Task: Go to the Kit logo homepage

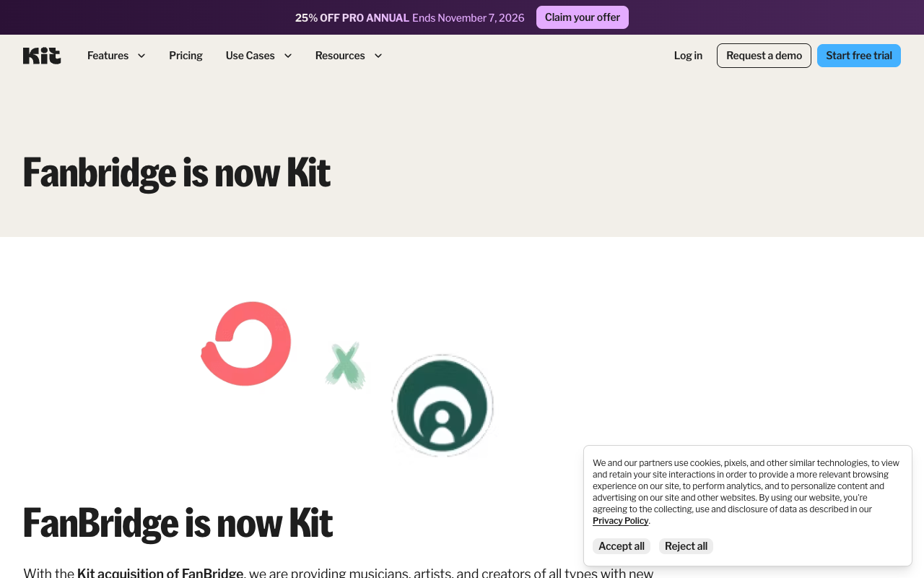Action: (x=42, y=56)
